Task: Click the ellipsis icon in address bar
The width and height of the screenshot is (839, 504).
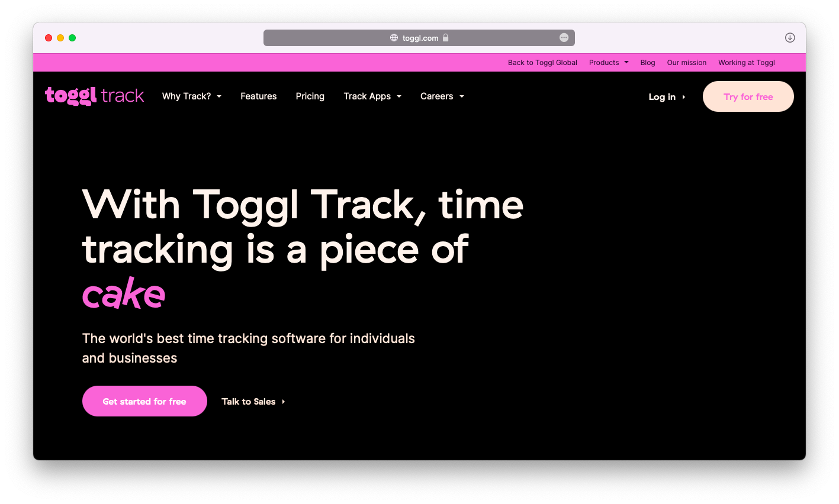Action: pos(564,37)
